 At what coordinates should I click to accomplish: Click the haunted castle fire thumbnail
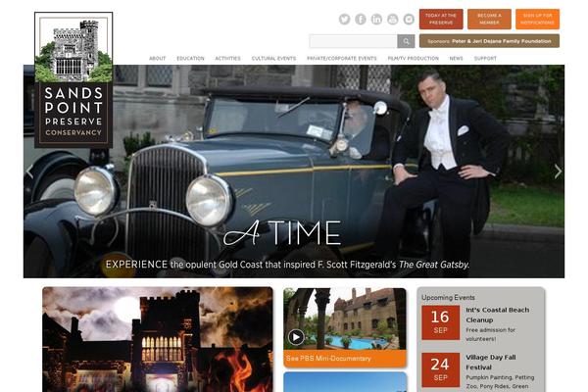click(158, 339)
